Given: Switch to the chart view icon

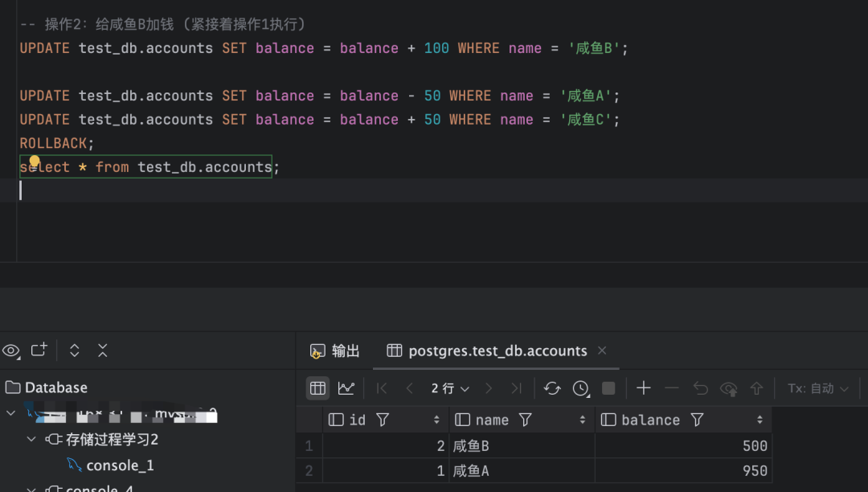Looking at the screenshot, I should click(346, 388).
